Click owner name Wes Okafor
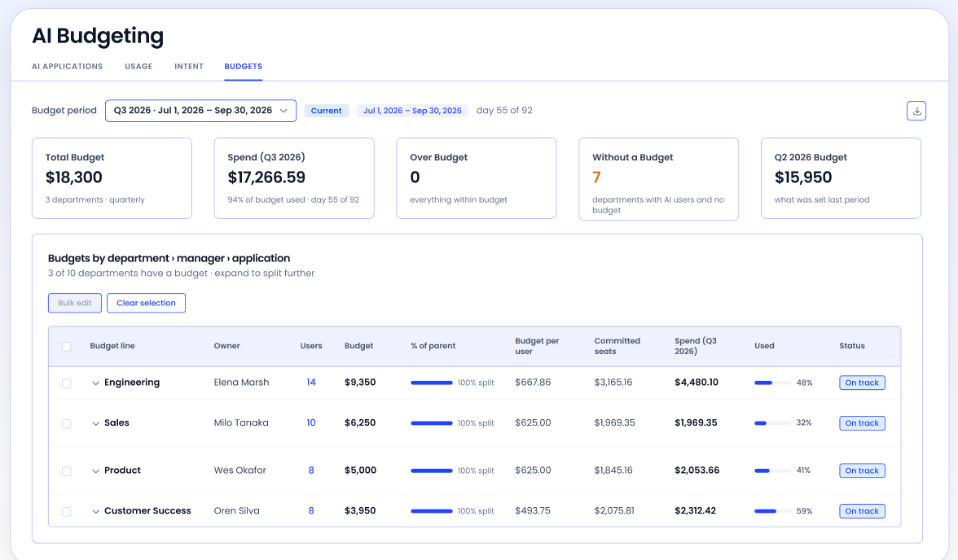Image resolution: width=958 pixels, height=560 pixels. pos(240,470)
